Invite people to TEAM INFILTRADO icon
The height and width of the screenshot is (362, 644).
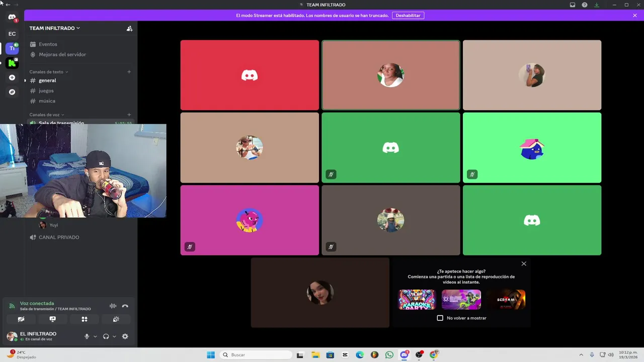[x=129, y=29]
